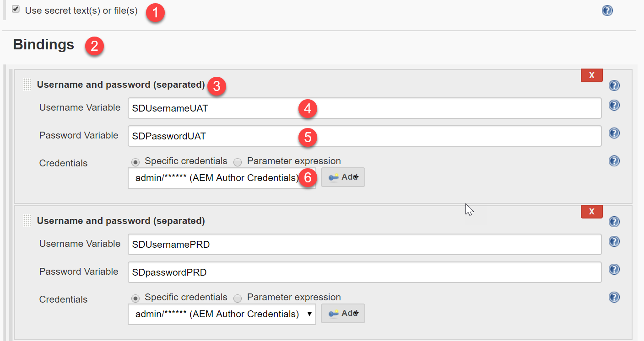Image resolution: width=644 pixels, height=341 pixels.
Task: Open help for SDUsernamePRD username variable
Action: pos(614,241)
